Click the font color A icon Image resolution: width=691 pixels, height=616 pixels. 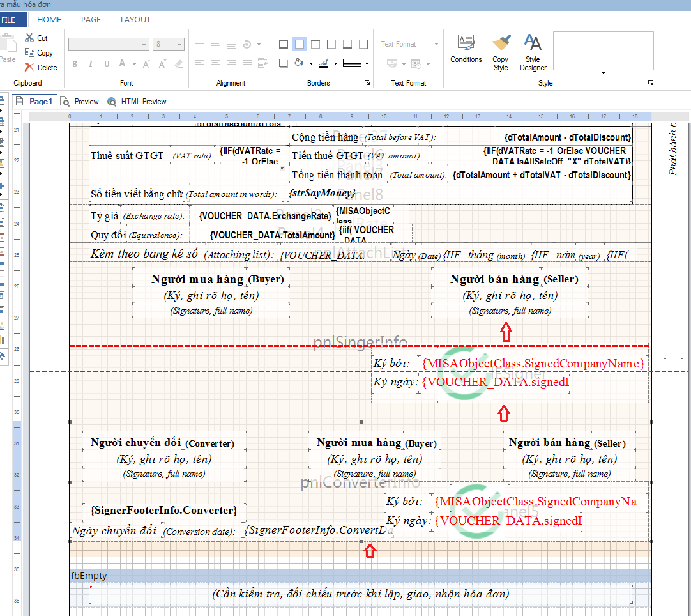pyautogui.click(x=122, y=64)
